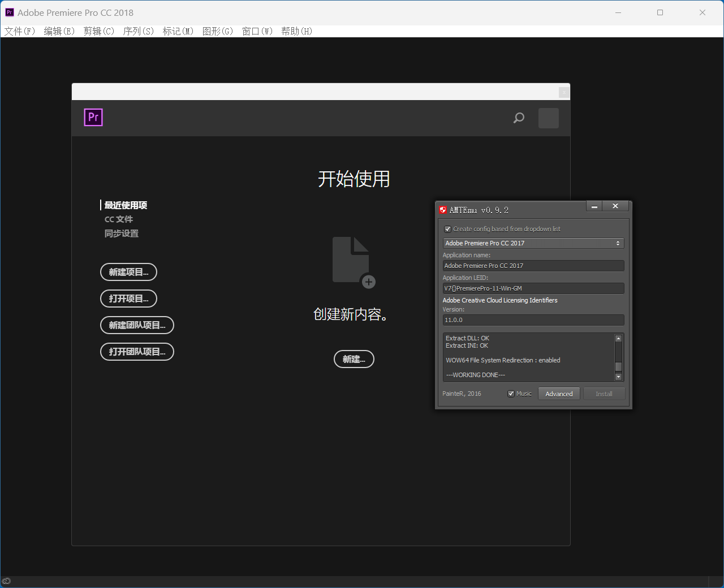Image resolution: width=724 pixels, height=588 pixels.
Task: Click the log scrollbar down arrow
Action: 618,377
